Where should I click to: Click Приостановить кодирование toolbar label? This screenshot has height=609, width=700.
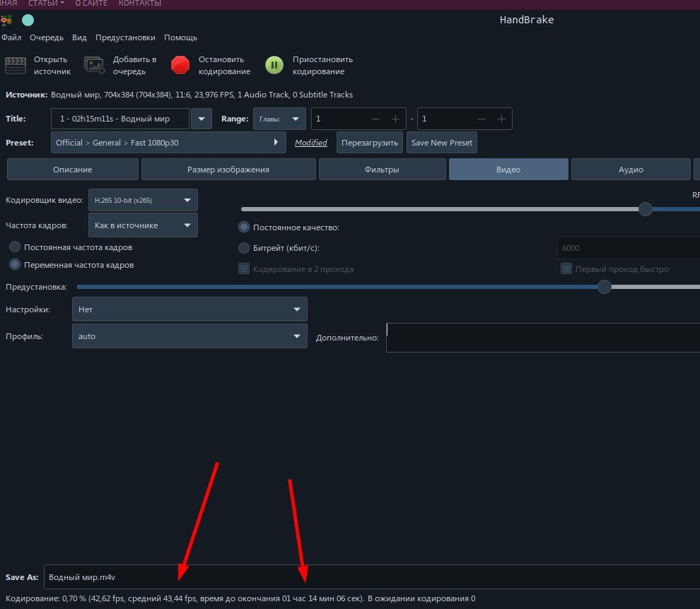pyautogui.click(x=322, y=65)
